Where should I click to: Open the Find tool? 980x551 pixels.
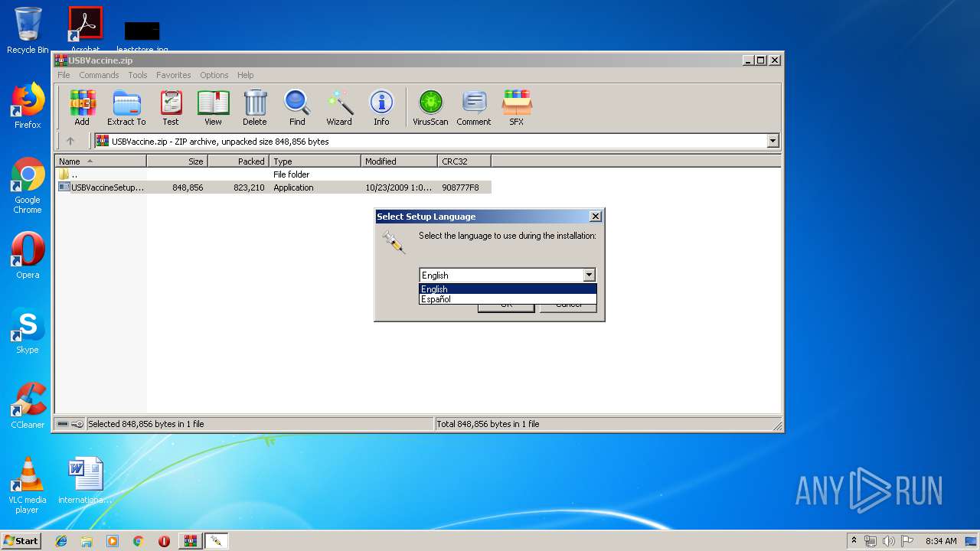[x=297, y=107]
